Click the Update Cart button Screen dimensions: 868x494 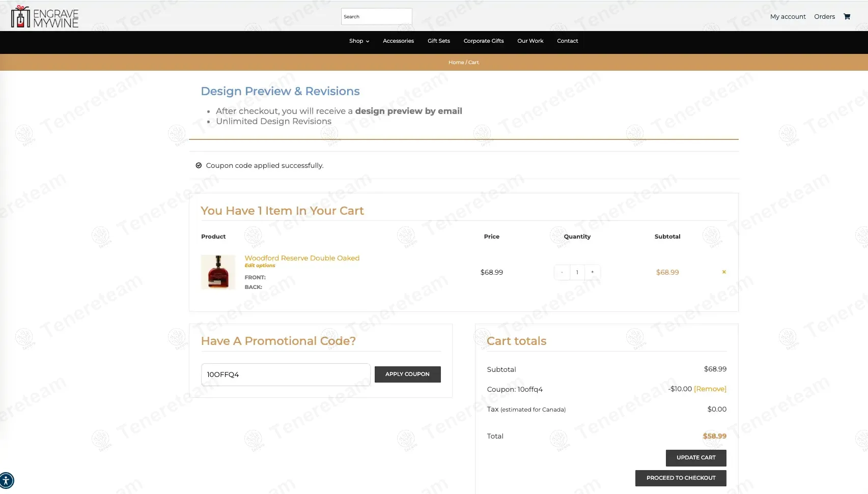point(696,457)
